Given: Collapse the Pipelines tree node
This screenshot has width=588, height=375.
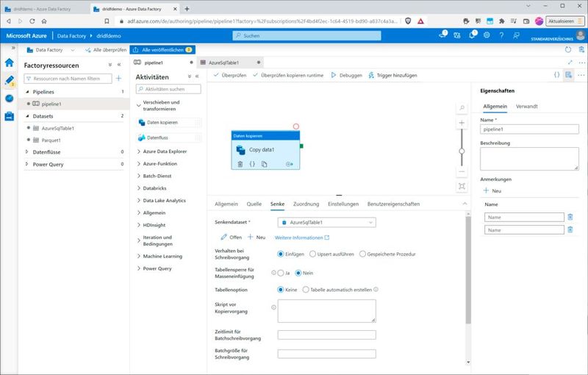Looking at the screenshot, I should pos(27,92).
